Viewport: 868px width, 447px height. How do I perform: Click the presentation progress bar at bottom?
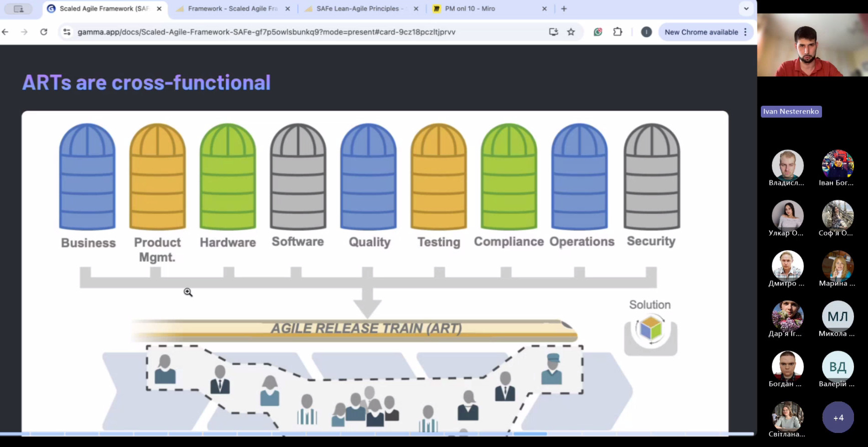(x=375, y=433)
